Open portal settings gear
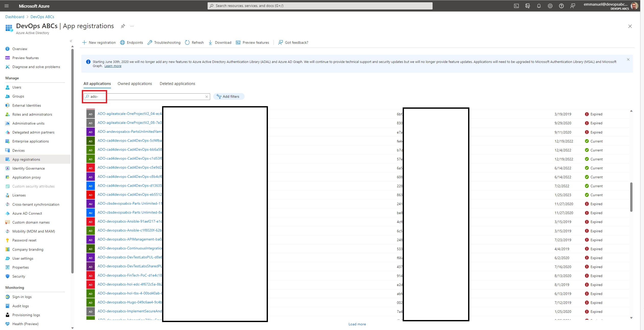 550,6
